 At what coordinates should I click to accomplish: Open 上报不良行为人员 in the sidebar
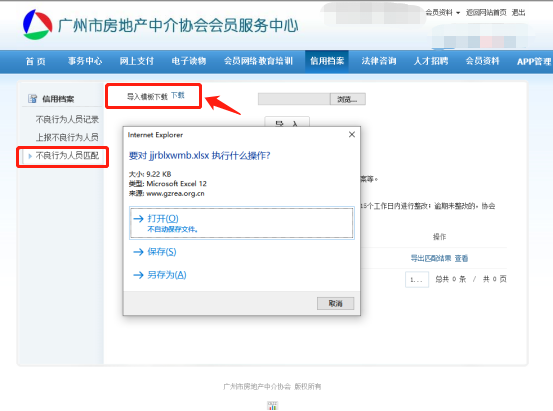[67, 137]
